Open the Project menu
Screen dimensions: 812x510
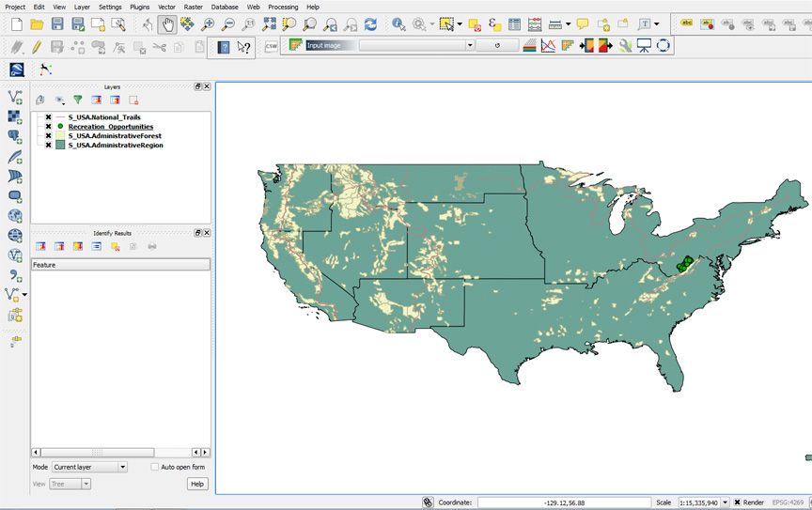[x=15, y=7]
